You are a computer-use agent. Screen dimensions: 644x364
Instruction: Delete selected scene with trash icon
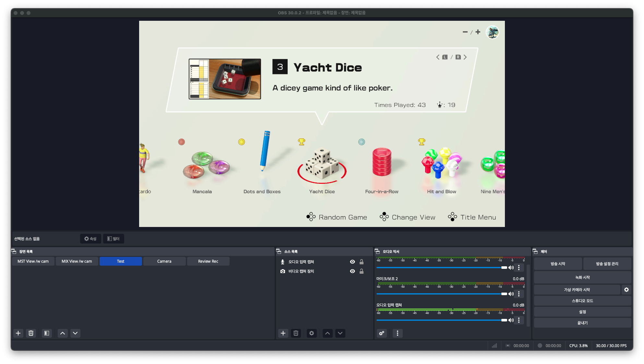(31, 333)
